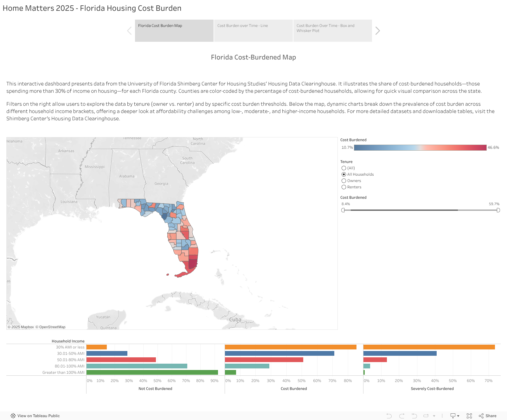Switch to Cost Burden over Time - Line tab
Image resolution: width=507 pixels, height=420 pixels.
[253, 30]
